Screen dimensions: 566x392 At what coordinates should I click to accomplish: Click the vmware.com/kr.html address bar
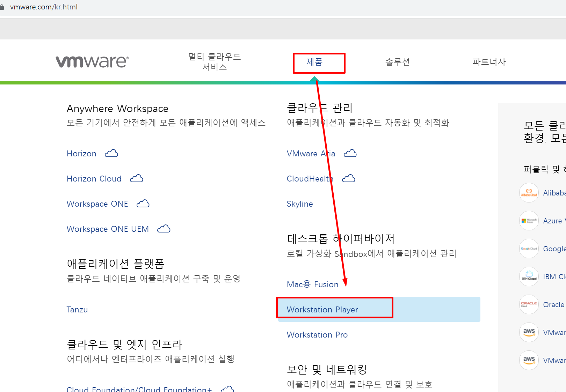(44, 7)
